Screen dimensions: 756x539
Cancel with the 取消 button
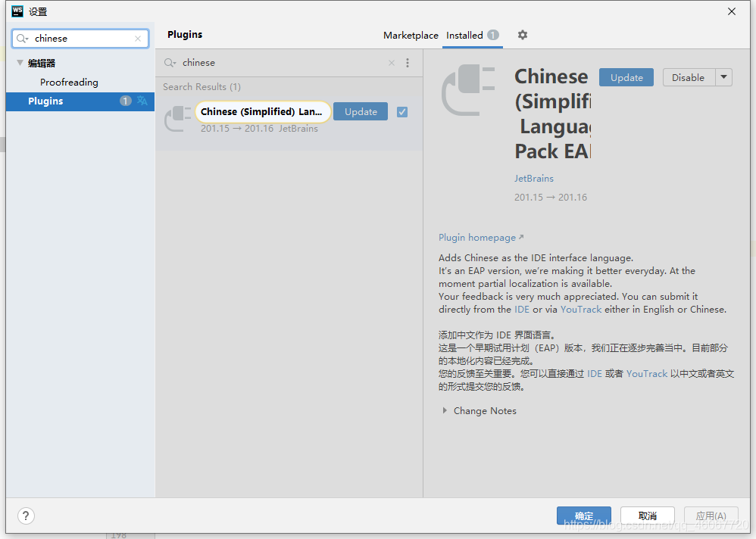pos(648,516)
